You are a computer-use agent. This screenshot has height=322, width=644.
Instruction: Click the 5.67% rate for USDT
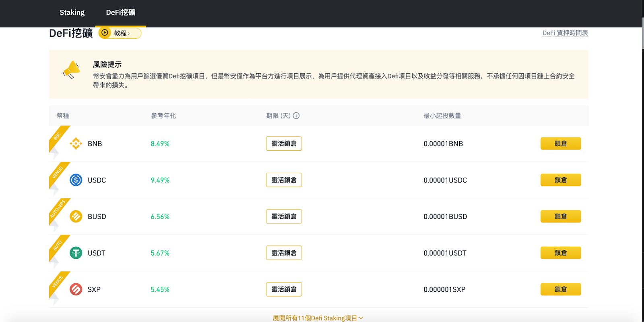coord(160,253)
